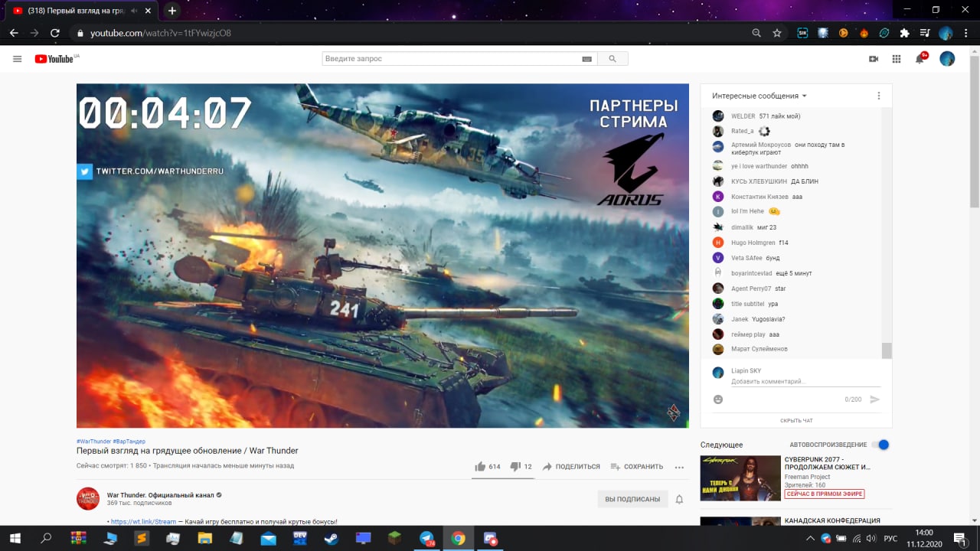
Task: Show hidden system tray icons
Action: [x=811, y=538]
